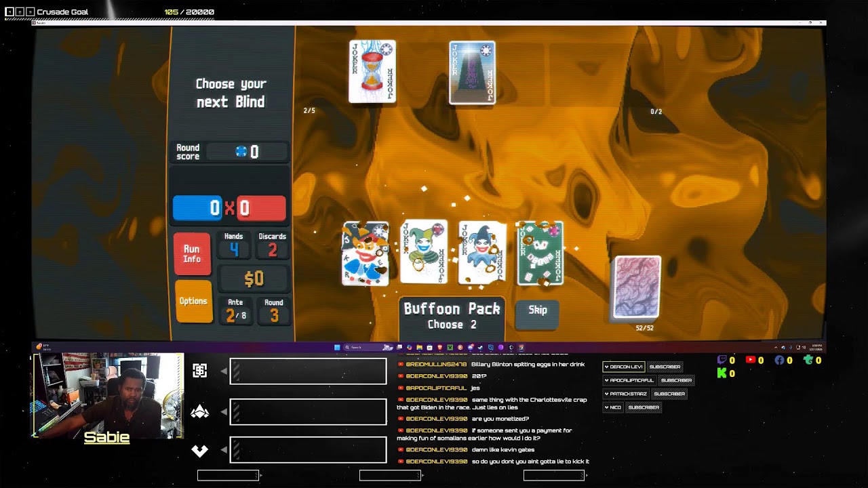The image size is (868, 488).
Task: Click the Buffoon Pack Choose 2 label
Action: point(452,316)
